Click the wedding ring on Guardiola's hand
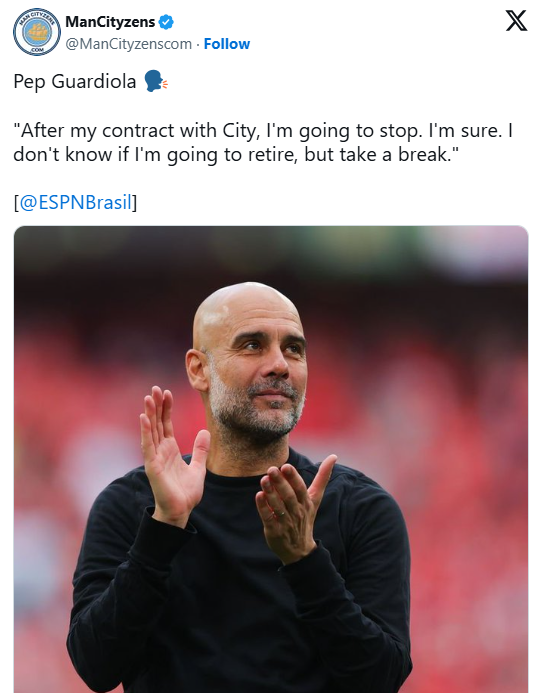541x693 pixels. coord(280,513)
